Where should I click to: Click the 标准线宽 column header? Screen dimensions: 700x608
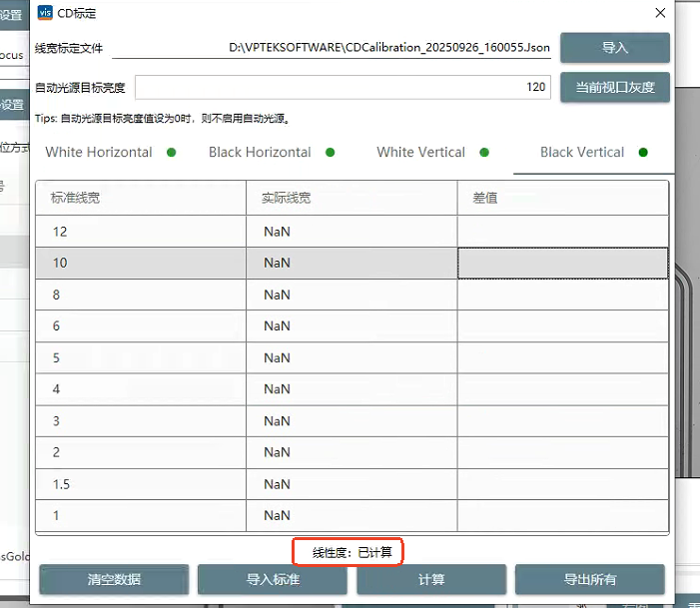pyautogui.click(x=140, y=198)
